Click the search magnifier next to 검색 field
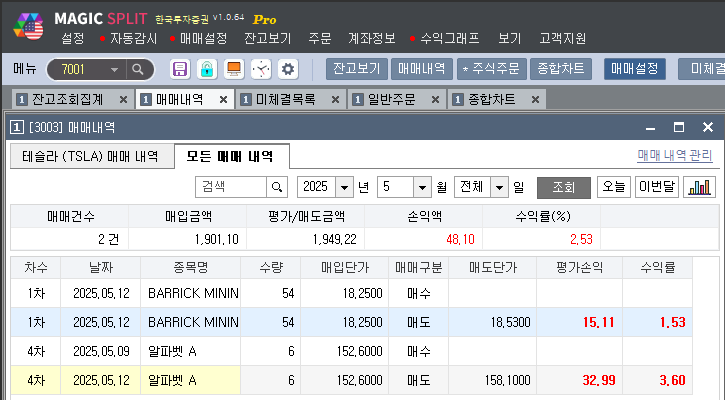The height and width of the screenshot is (400, 725). pos(277,187)
